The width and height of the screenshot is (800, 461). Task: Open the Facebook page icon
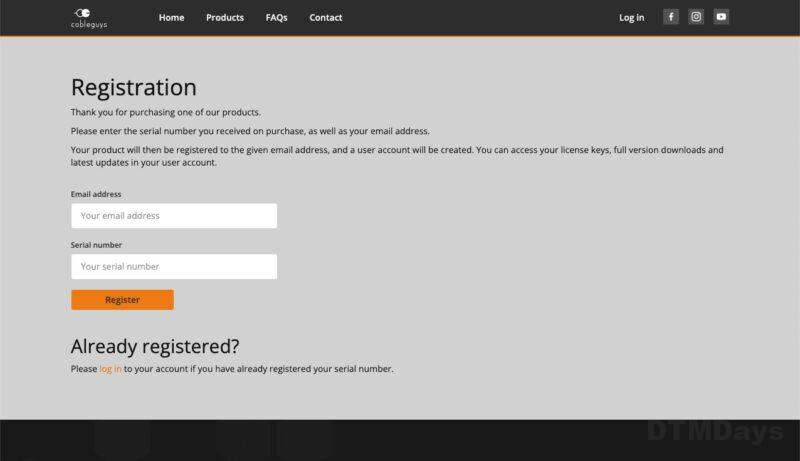670,17
